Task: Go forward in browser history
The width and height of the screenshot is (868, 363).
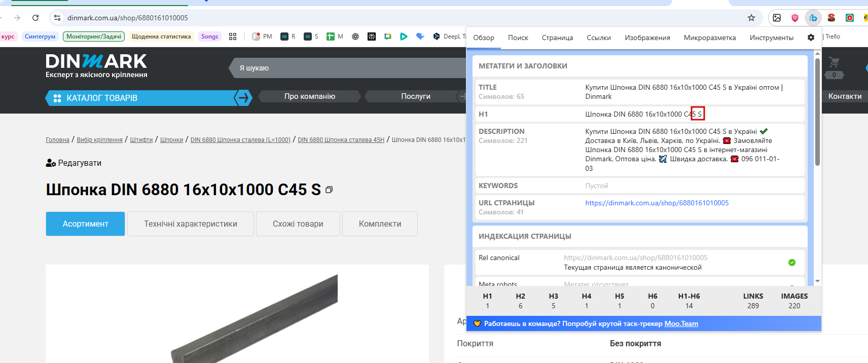Action: pos(17,18)
